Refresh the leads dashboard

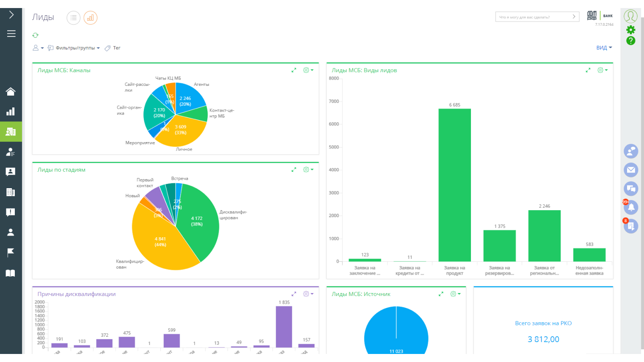tap(36, 35)
